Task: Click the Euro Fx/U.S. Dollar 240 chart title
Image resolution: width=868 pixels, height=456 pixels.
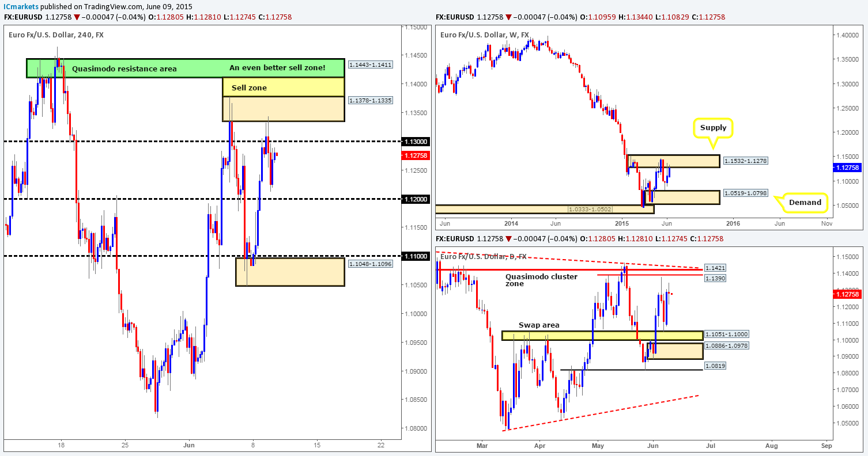Action: (x=58, y=35)
